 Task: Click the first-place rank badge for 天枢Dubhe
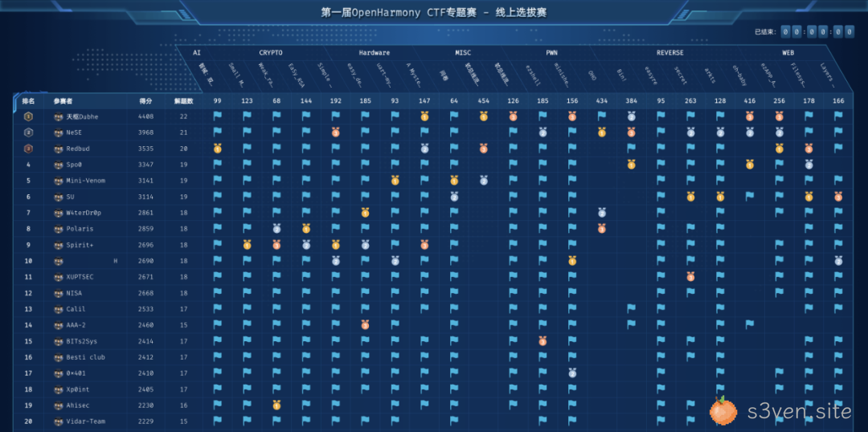pos(28,116)
